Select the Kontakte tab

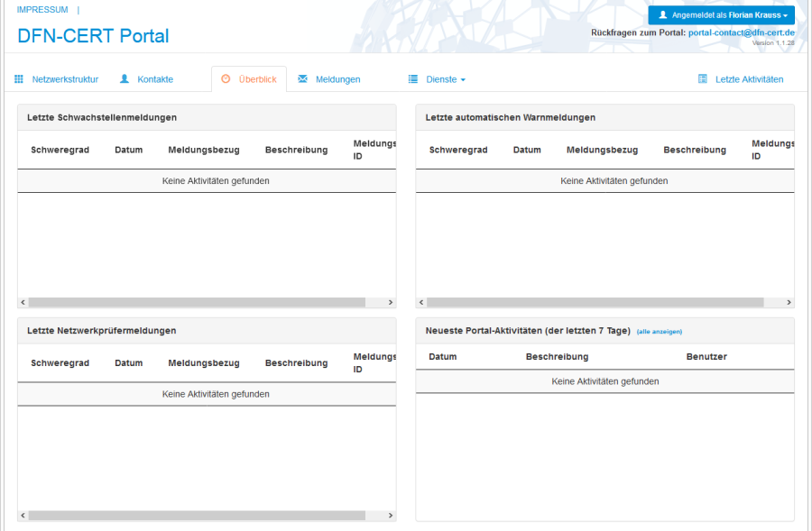coord(153,78)
